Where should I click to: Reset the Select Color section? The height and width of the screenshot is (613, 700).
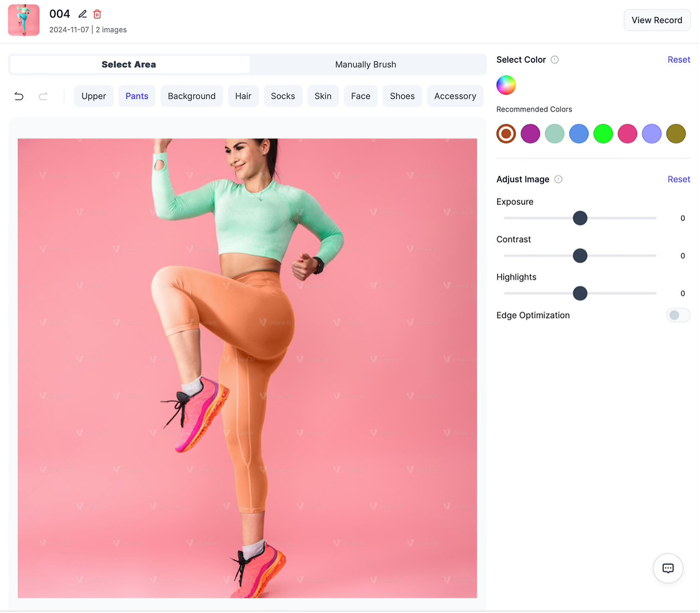(679, 60)
